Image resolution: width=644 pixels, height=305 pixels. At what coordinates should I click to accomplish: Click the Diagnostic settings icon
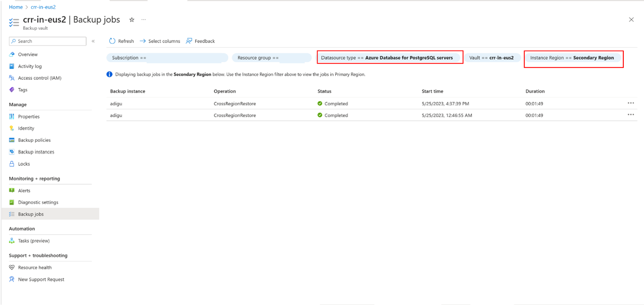pyautogui.click(x=11, y=202)
